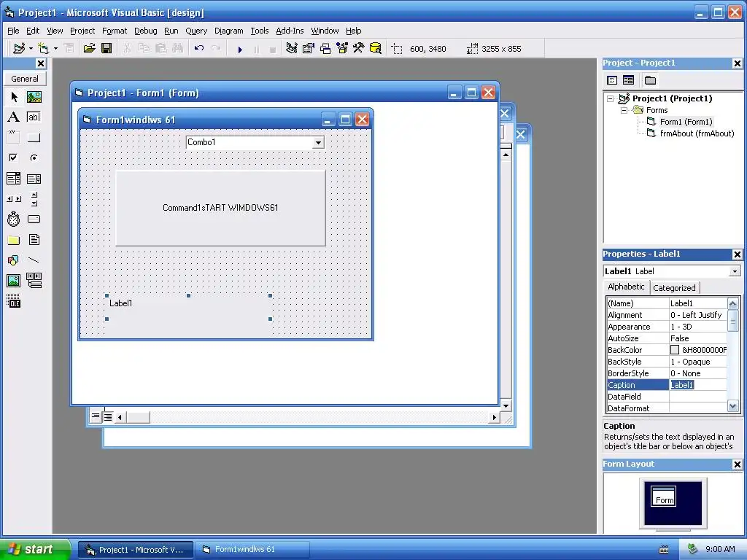The image size is (747, 560).
Task: Open Object Browser from toolbar
Action: pos(342,49)
